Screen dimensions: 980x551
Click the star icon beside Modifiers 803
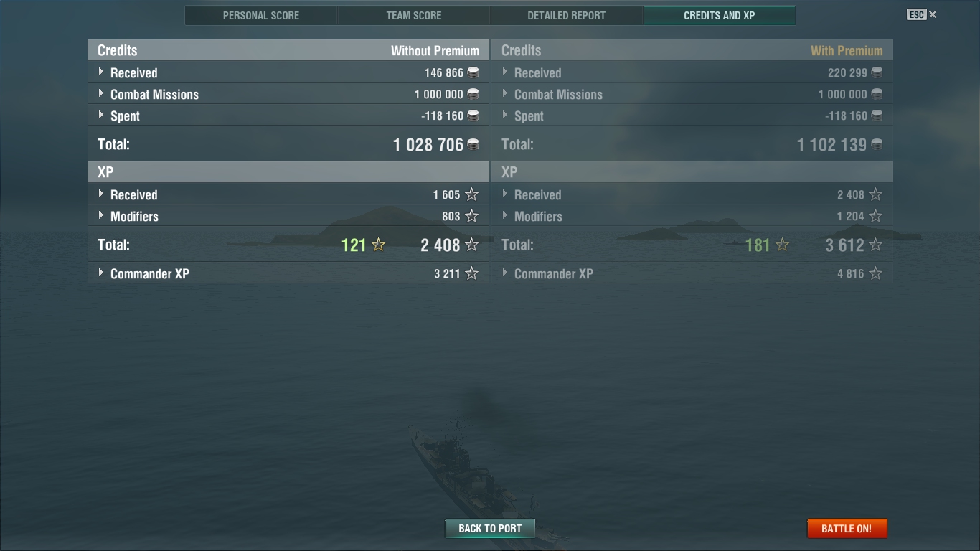(471, 216)
